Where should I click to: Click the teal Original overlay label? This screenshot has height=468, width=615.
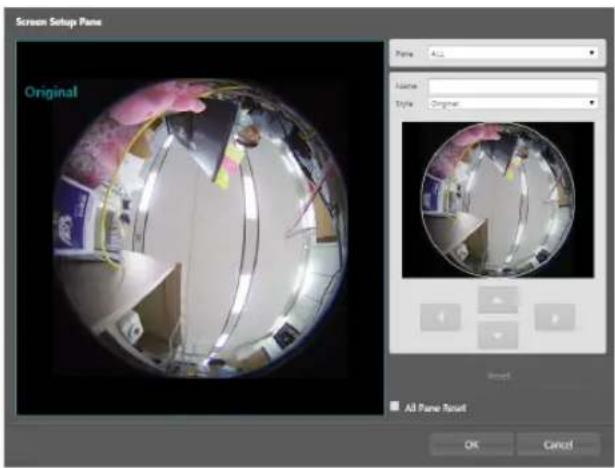point(51,92)
